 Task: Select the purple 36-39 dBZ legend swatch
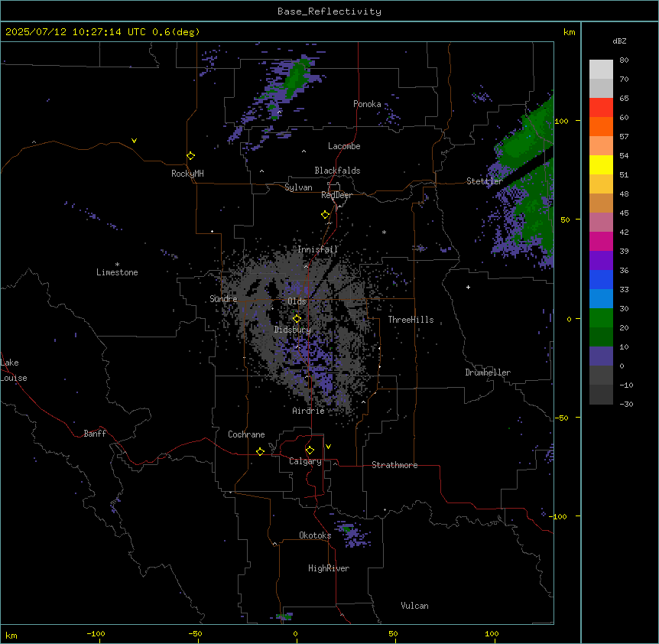click(x=601, y=261)
